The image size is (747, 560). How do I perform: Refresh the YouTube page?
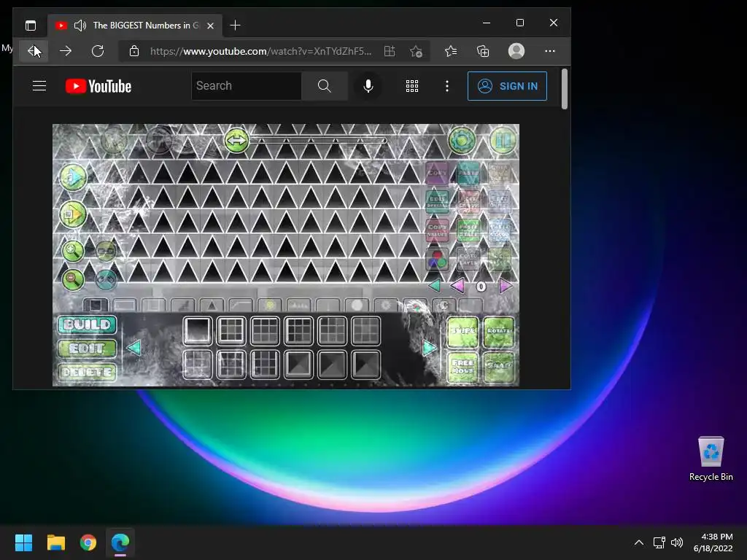[x=98, y=51]
